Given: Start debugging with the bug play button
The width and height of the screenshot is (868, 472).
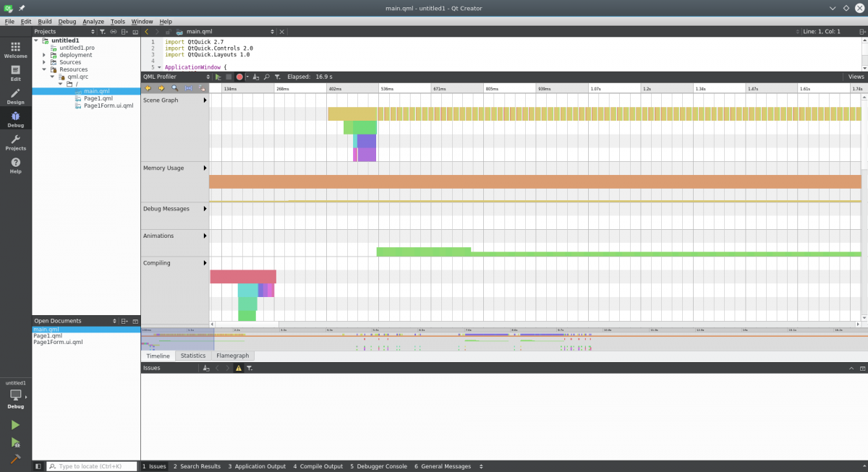Looking at the screenshot, I should coord(15,442).
